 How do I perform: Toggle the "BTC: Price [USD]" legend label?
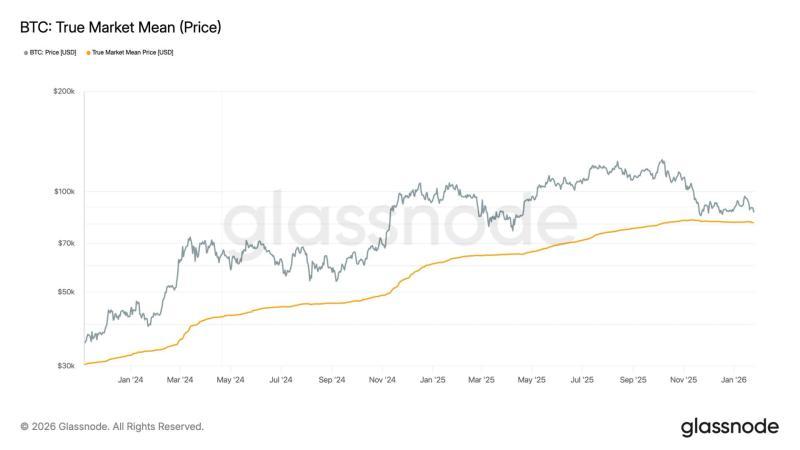56,52
